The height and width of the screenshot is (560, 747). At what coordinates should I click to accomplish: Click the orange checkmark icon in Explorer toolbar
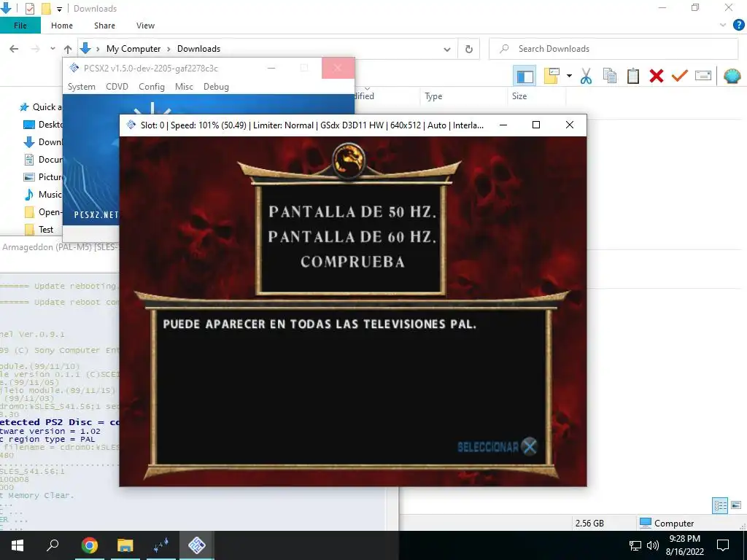pos(680,76)
